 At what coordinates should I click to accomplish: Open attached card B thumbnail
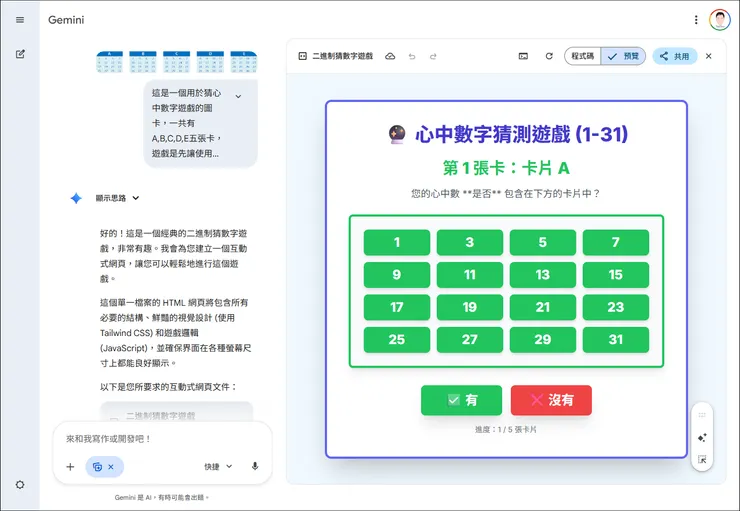(x=143, y=62)
